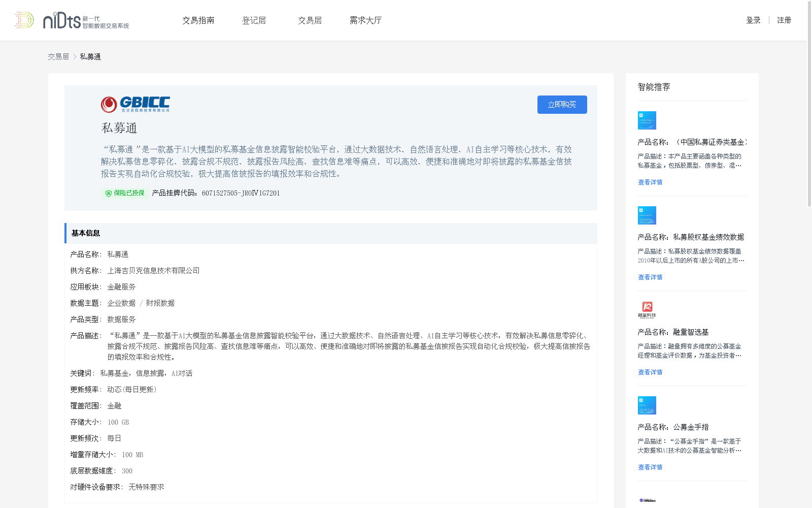The width and height of the screenshot is (812, 508).
Task: Click the 登录 link
Action: coord(753,20)
